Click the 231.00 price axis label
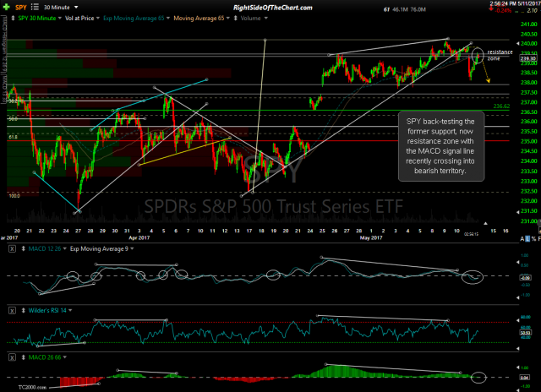The width and height of the screenshot is (541, 392). click(529, 221)
